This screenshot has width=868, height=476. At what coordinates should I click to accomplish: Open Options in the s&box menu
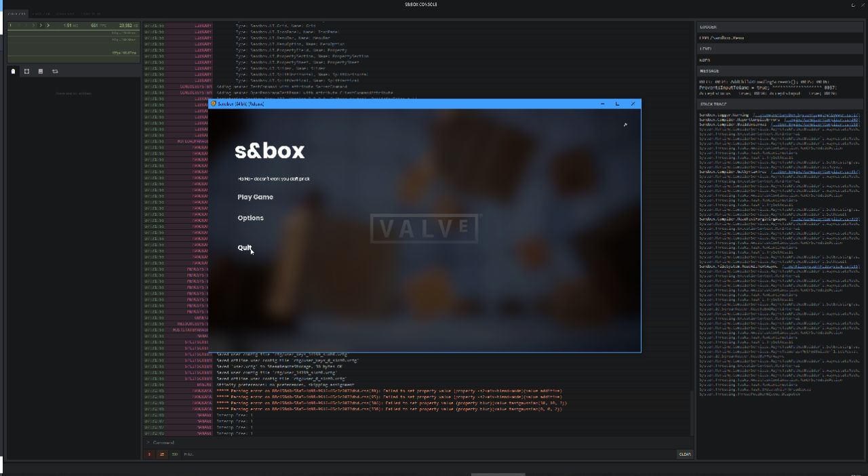250,218
